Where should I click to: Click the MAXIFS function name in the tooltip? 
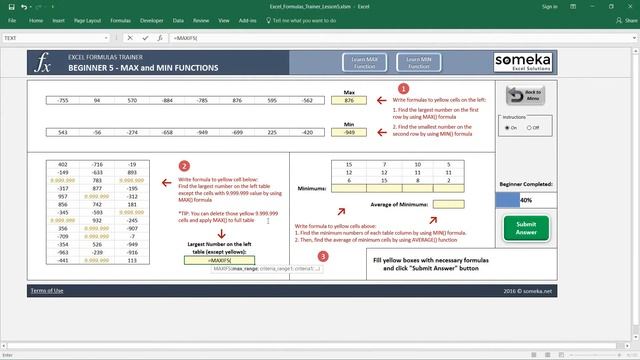tap(222, 269)
